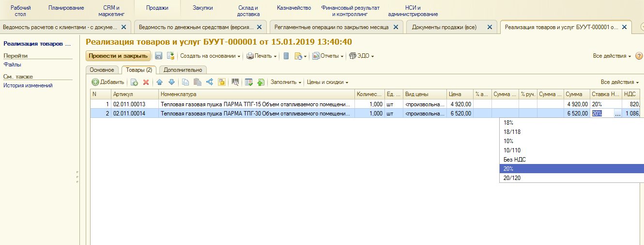
Task: Open the CRM и маркетинг section
Action: [111, 11]
